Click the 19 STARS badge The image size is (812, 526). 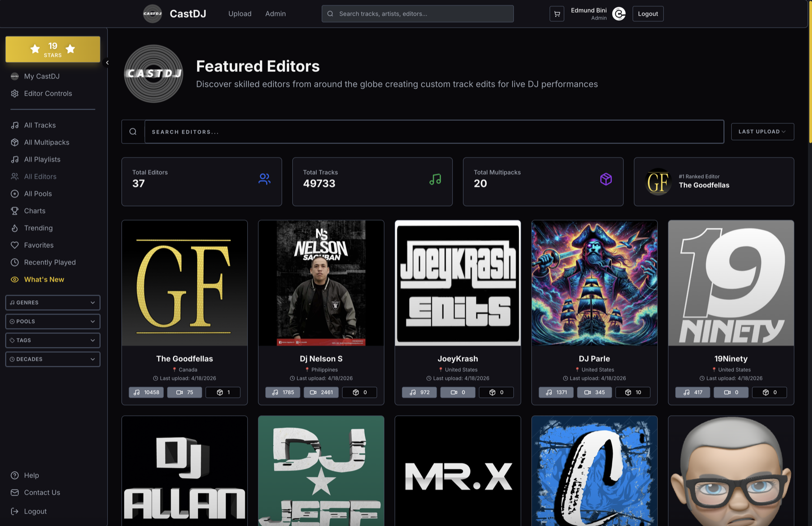(x=52, y=49)
